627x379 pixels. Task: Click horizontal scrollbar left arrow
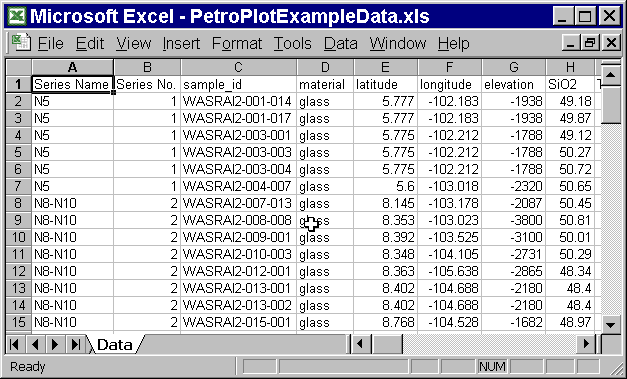360,344
